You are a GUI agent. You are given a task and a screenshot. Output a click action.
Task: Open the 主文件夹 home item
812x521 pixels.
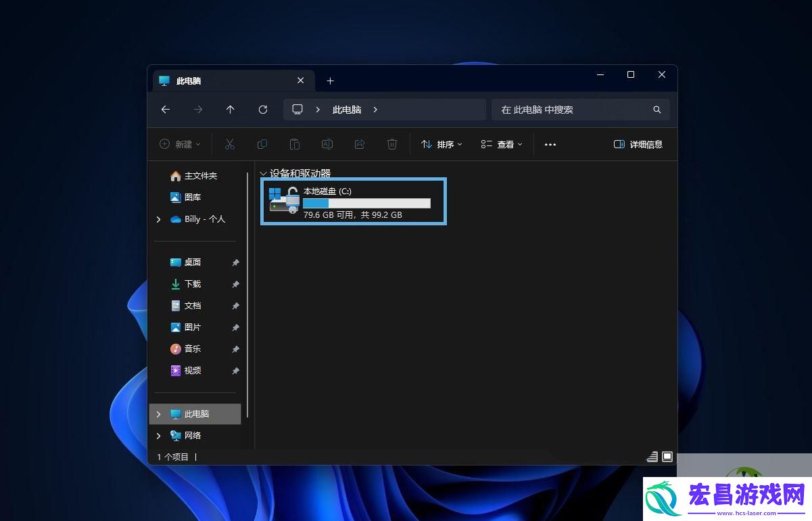coord(193,176)
